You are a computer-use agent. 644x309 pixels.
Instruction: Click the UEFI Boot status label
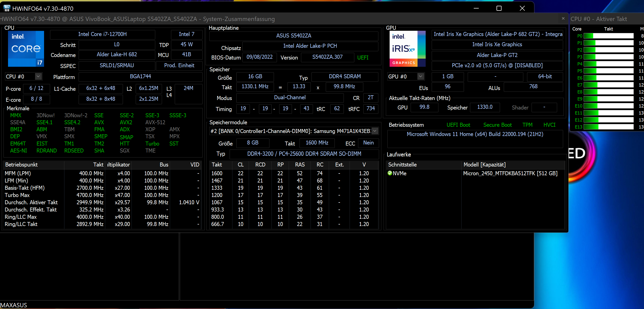[x=458, y=125]
